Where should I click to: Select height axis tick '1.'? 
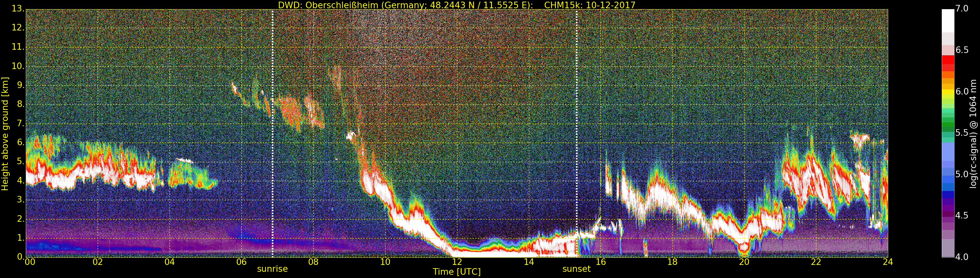click(20, 238)
